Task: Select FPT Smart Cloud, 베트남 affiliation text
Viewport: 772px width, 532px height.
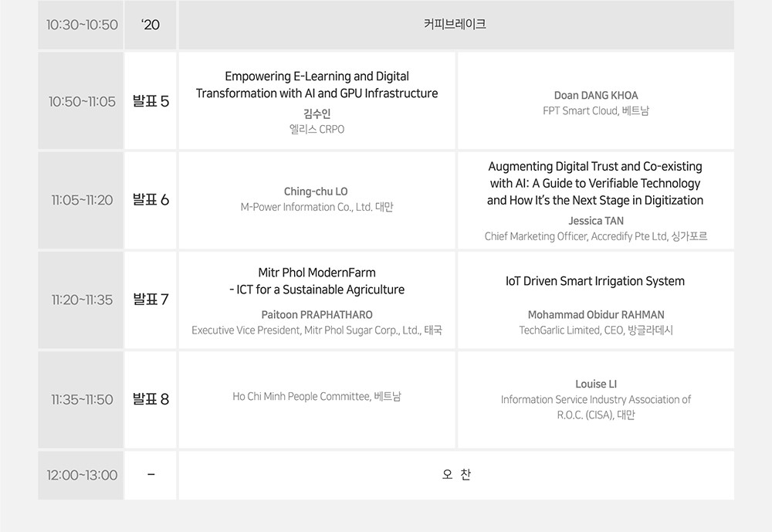Action: (x=596, y=111)
